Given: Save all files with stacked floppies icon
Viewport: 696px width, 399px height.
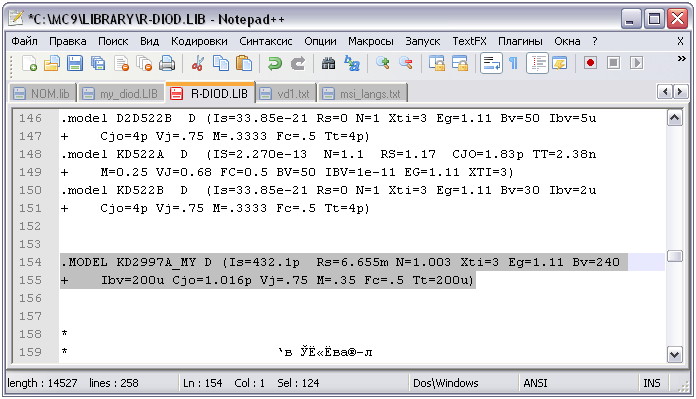Looking at the screenshot, I should coord(98,63).
